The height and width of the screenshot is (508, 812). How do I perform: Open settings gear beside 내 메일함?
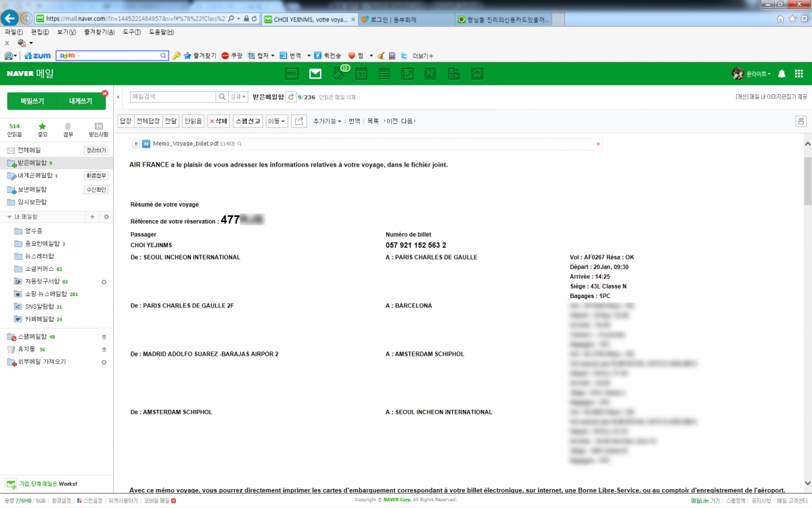[x=105, y=217]
